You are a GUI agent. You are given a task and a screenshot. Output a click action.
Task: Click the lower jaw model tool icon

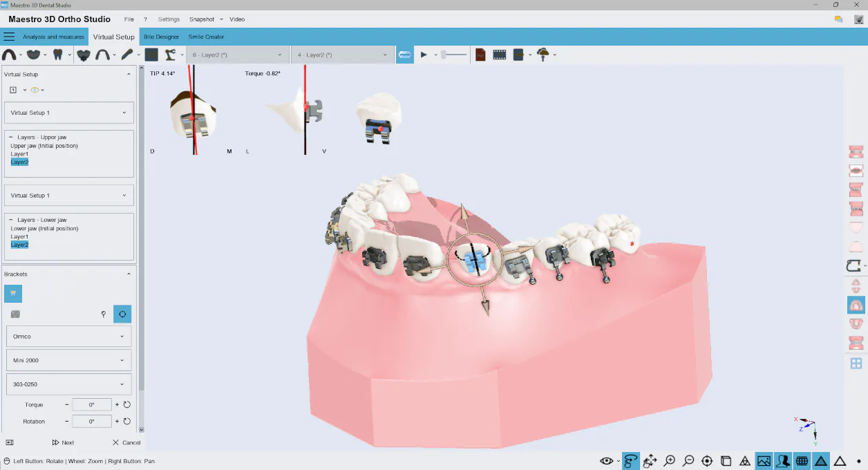click(33, 55)
